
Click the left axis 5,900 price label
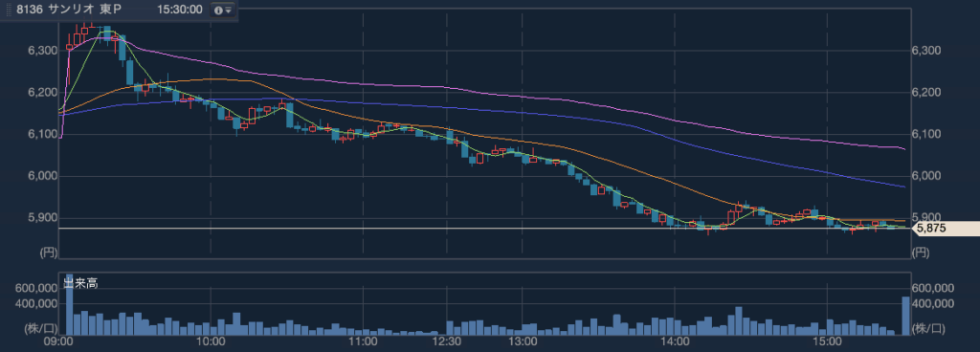pyautogui.click(x=42, y=218)
